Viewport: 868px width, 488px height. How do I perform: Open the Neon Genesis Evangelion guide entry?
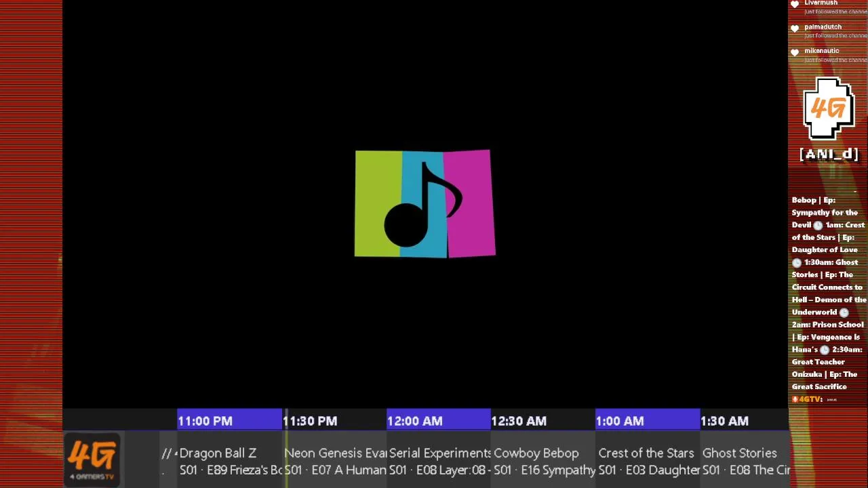335,461
